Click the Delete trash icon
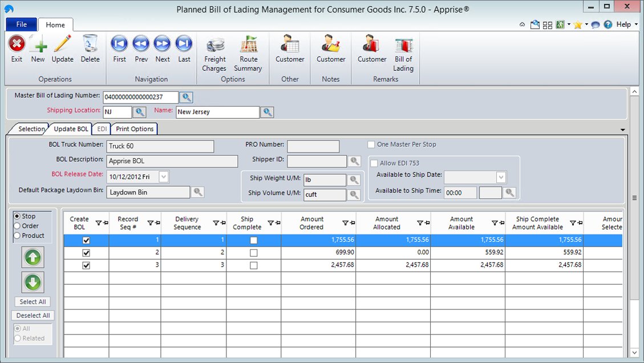 90,44
